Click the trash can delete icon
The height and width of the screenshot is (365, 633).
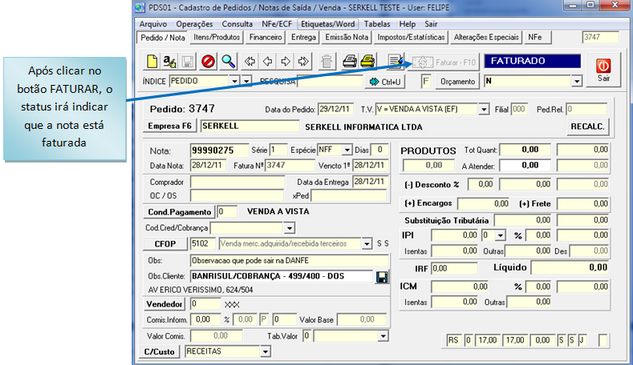(326, 61)
